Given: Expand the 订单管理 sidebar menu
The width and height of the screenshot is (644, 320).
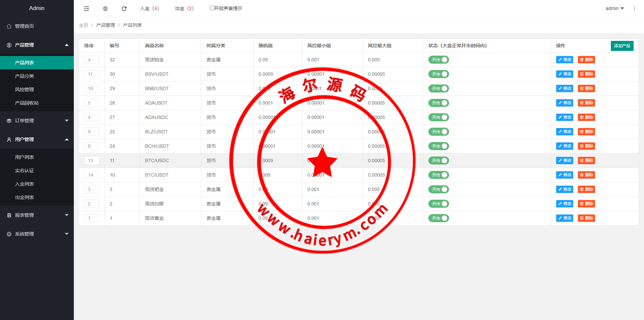Looking at the screenshot, I should tap(37, 121).
